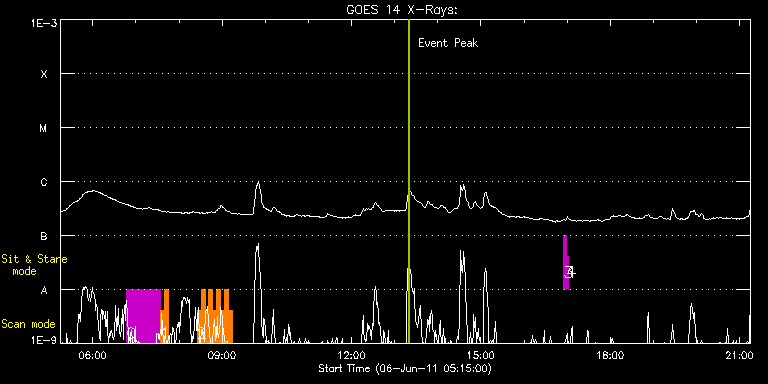Image resolution: width=768 pixels, height=384 pixels.
Task: Select the wide magenta scan-mode block
Action: [x=143, y=316]
